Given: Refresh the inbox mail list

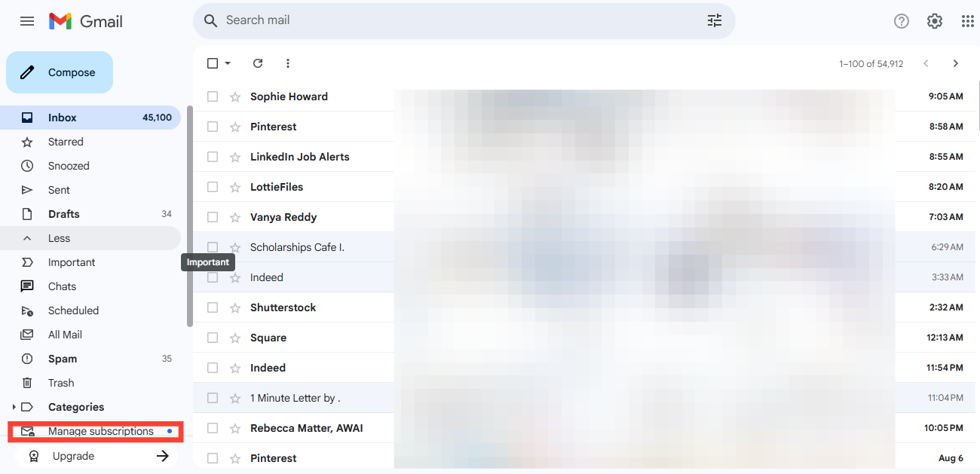Looking at the screenshot, I should (258, 63).
